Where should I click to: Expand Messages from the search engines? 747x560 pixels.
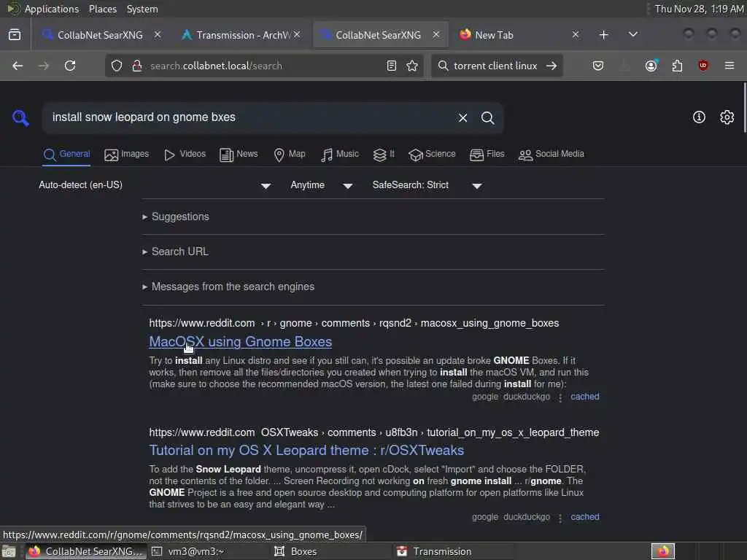tap(228, 287)
